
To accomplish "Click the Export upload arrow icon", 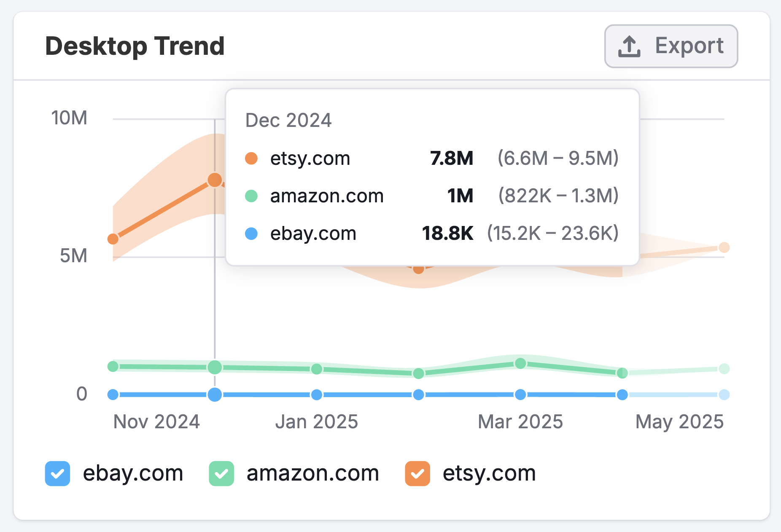I will tap(629, 46).
